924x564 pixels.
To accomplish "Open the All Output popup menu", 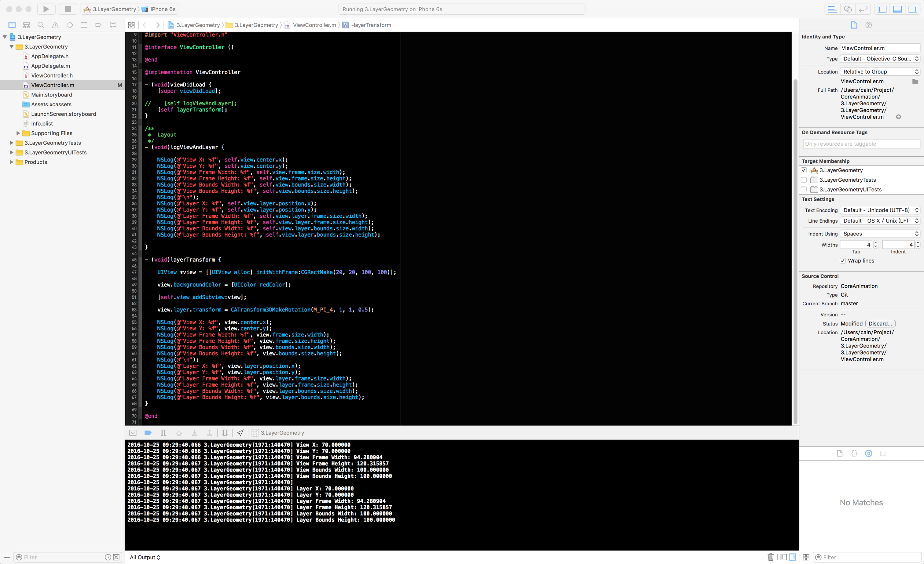I will pyautogui.click(x=145, y=557).
